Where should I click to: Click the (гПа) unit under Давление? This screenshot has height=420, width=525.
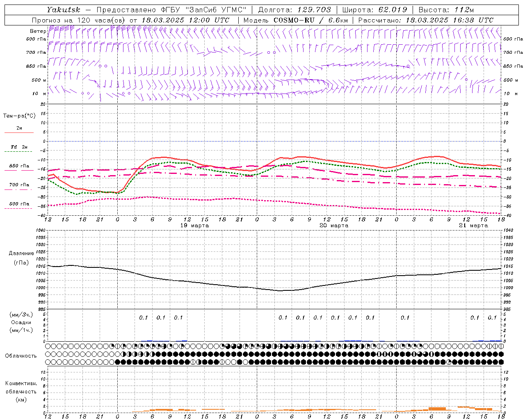[21, 263]
